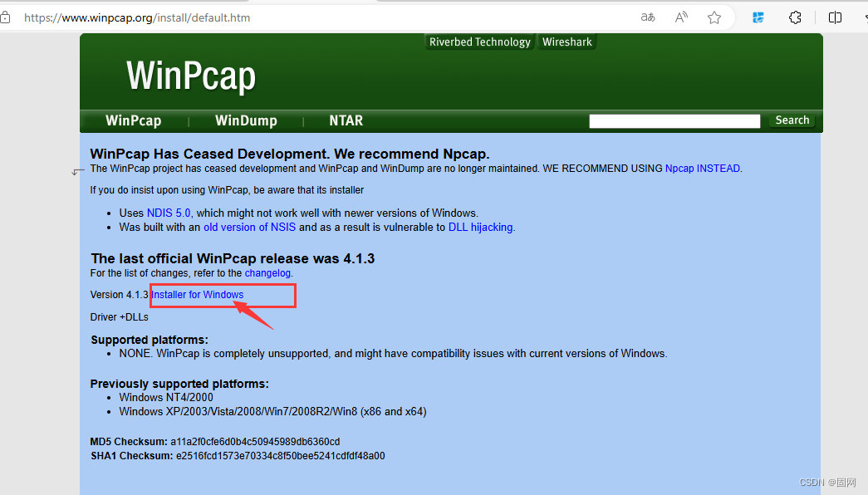Click heading 'WinPcap Has Ceased Development'
Viewport: 868px width, 495px height.
(x=290, y=154)
